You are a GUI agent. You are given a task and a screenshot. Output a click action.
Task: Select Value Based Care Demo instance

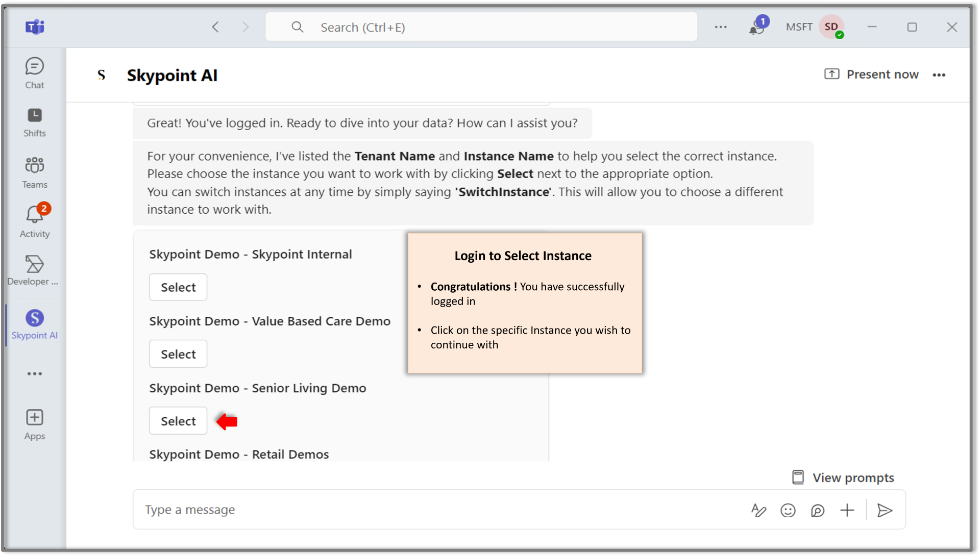(178, 354)
